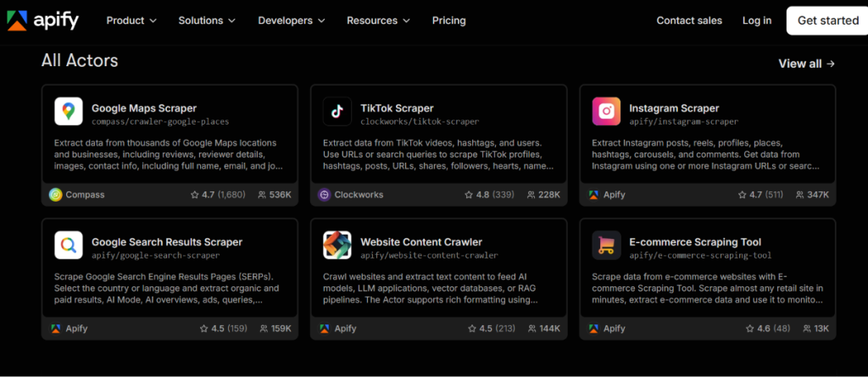Image resolution: width=868 pixels, height=377 pixels.
Task: Click the apify/e-commerce-scraping-tool path text
Action: 700,256
